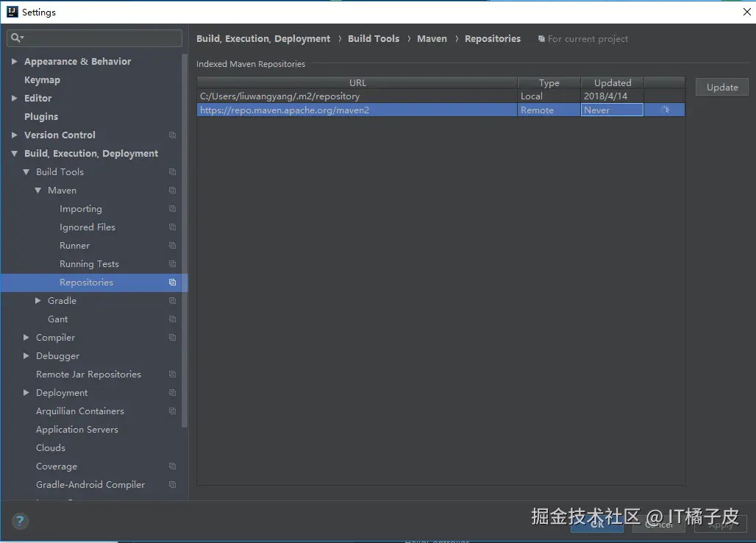The width and height of the screenshot is (756, 543).
Task: Expand the Gradle node
Action: coord(38,300)
